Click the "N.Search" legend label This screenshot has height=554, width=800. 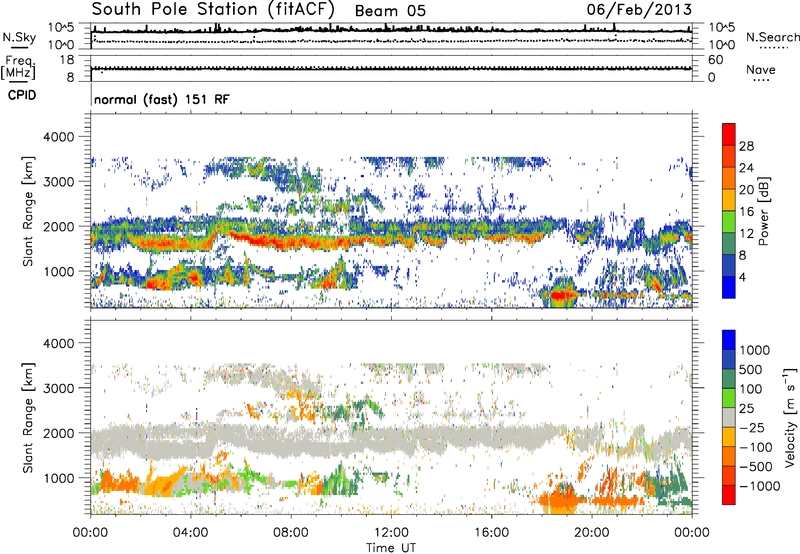[772, 37]
